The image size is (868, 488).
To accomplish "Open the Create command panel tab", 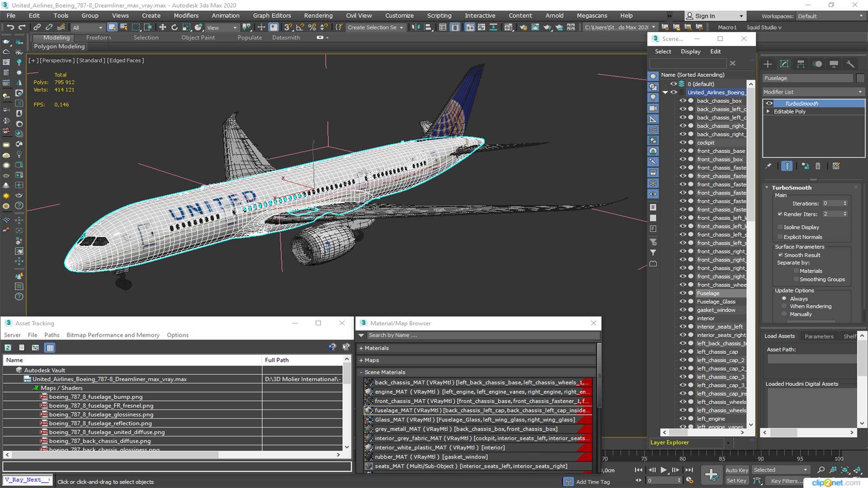I will [x=768, y=64].
